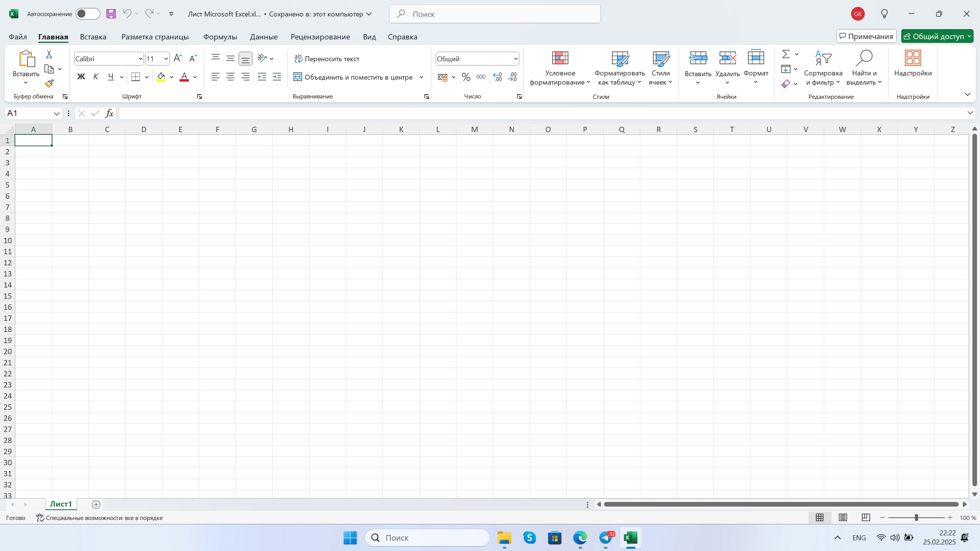Click Increase Font Size icon
Viewport: 980px width, 551px height.
(178, 58)
